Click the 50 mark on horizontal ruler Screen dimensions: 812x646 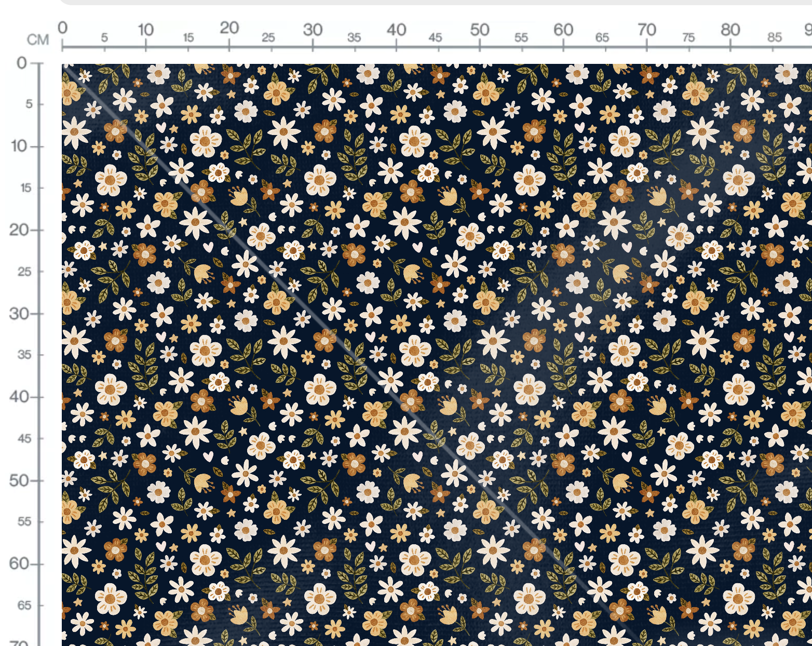pyautogui.click(x=480, y=30)
